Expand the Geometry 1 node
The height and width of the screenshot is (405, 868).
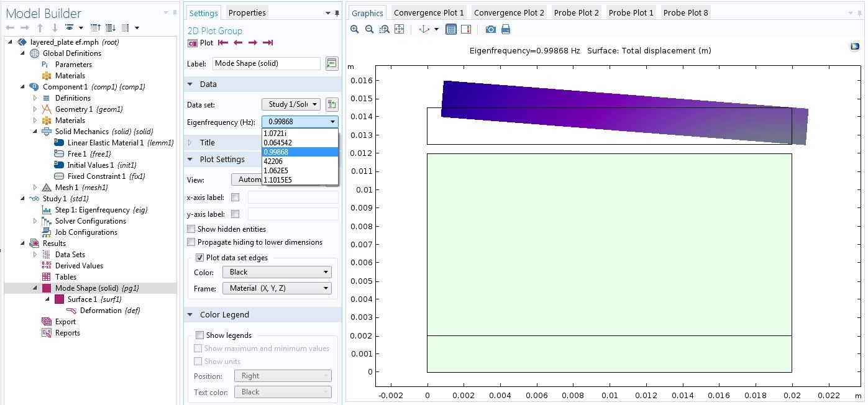click(35, 109)
